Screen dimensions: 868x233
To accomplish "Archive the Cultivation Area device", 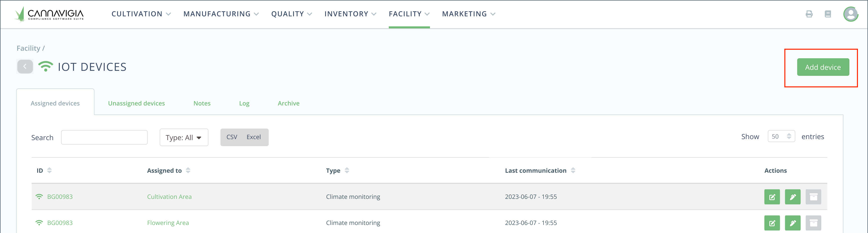I will [813, 197].
